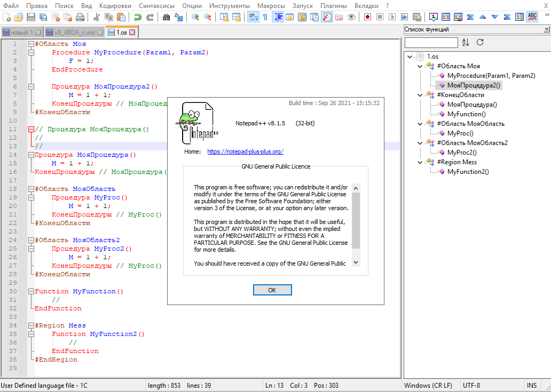Open the notepad-plus-plus.org home link
Viewport: 551px width, 392px height.
[x=245, y=151]
